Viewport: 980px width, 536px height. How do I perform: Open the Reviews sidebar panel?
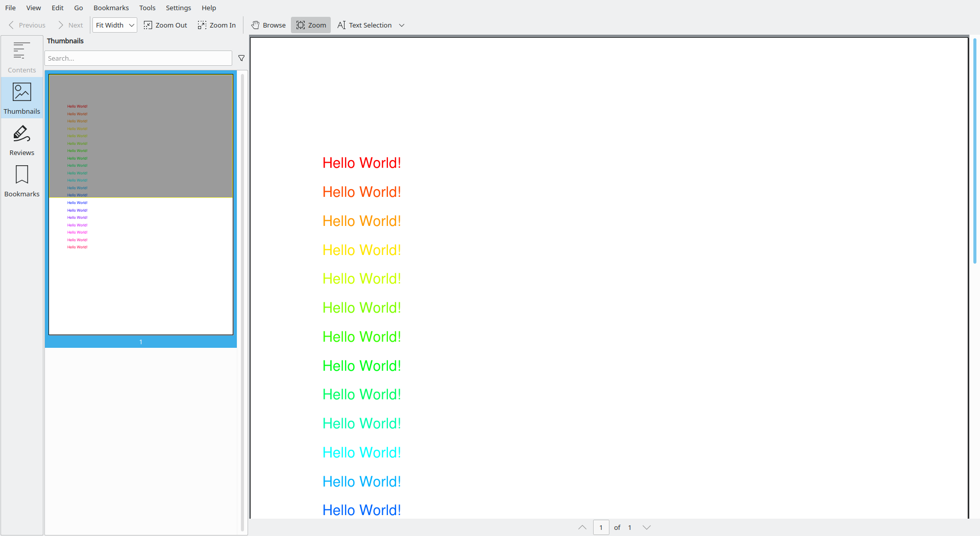tap(22, 139)
